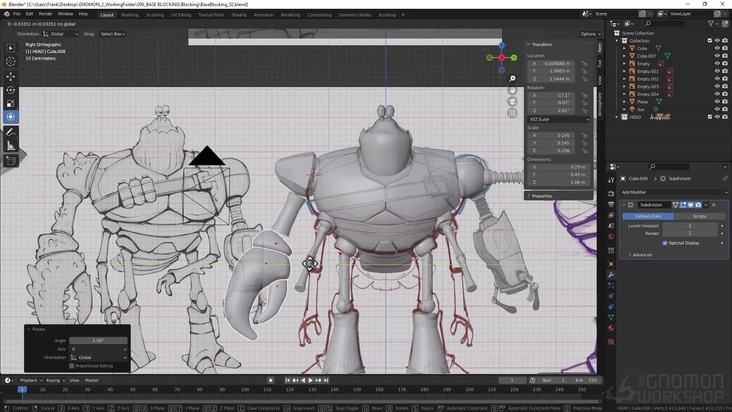Switch to the Shading workspace tab

click(x=239, y=15)
